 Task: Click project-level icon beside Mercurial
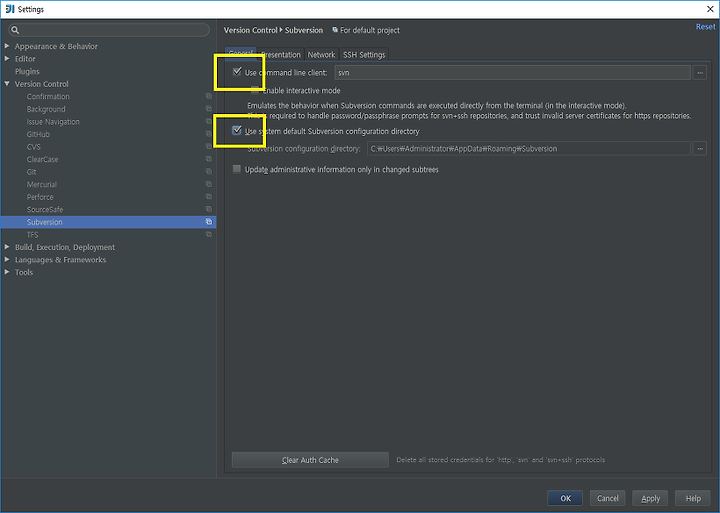[x=209, y=184]
